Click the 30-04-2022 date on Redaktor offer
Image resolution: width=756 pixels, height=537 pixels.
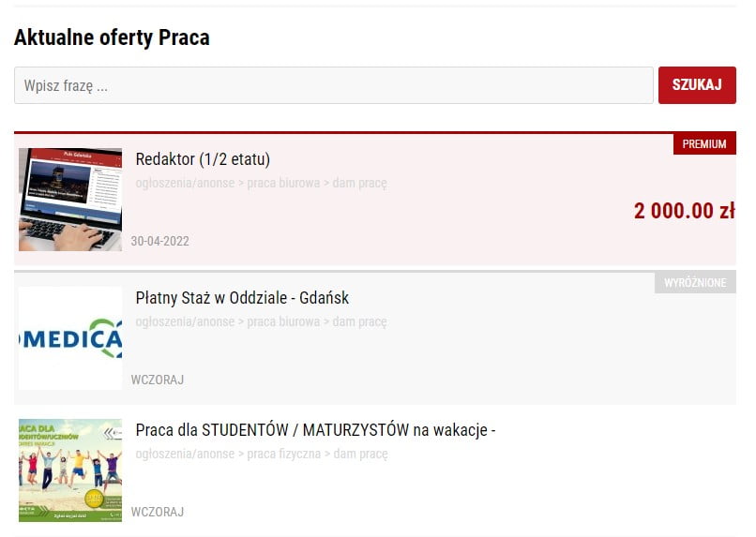coord(160,241)
